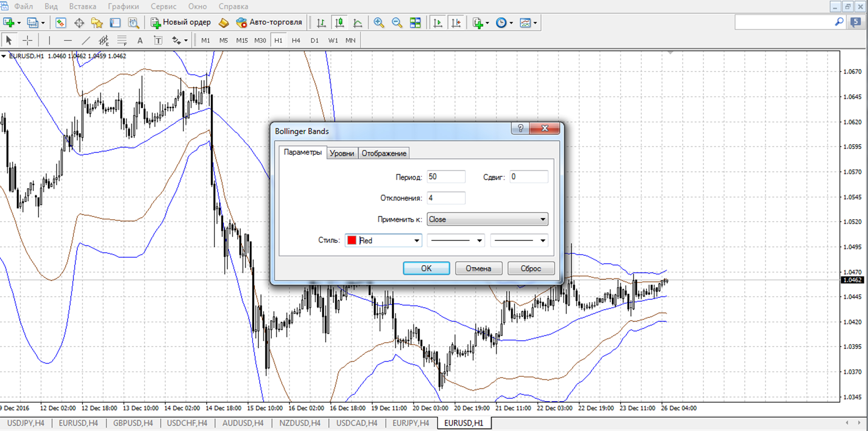
Task: Click the search magnifier icon
Action: pos(839,22)
